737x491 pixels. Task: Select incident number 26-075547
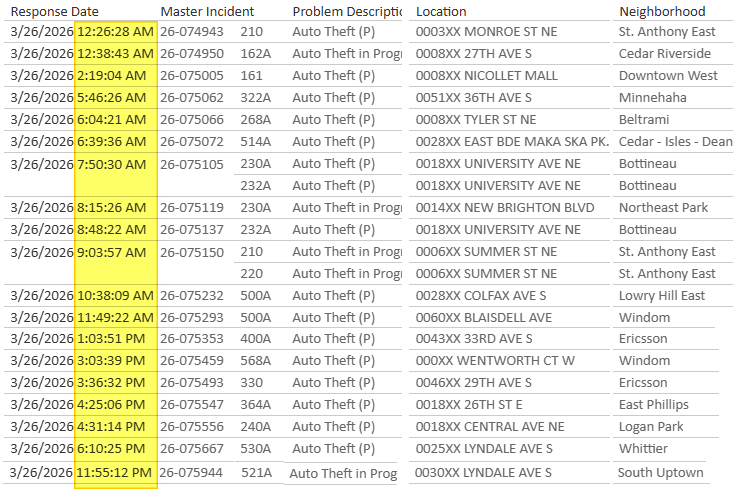pyautogui.click(x=192, y=405)
